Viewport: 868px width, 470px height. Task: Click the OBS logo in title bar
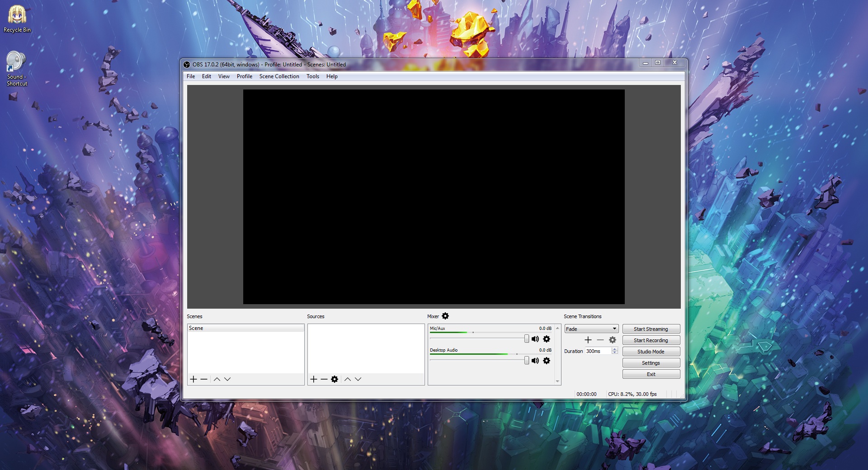[187, 65]
